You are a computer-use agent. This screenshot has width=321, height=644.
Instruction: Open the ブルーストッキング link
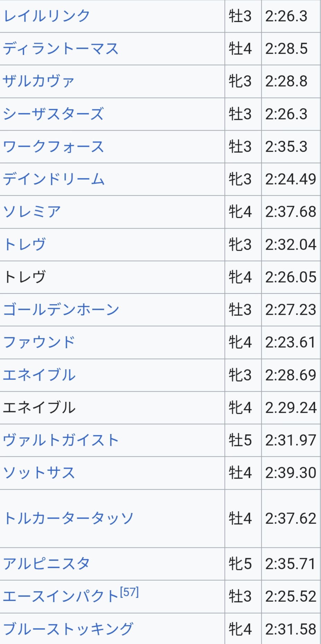coord(68,629)
